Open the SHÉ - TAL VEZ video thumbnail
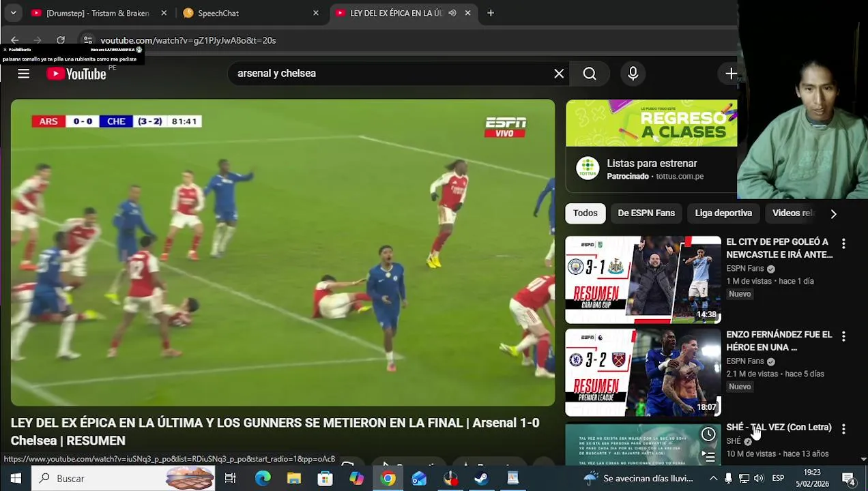 point(643,445)
